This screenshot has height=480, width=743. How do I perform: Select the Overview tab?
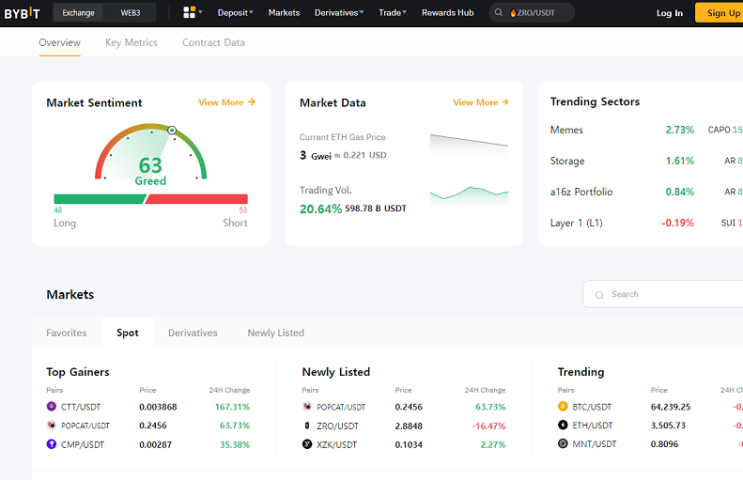[x=60, y=43]
